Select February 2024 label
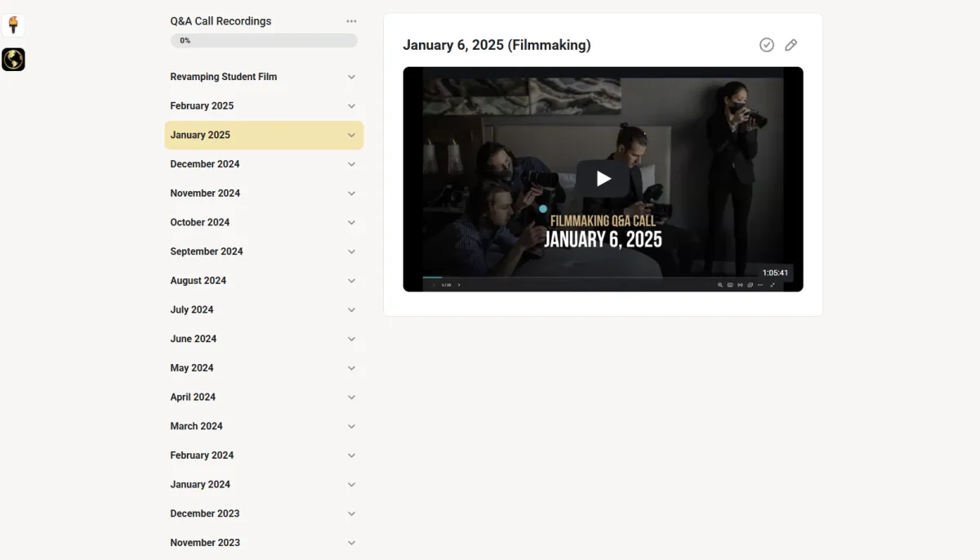This screenshot has width=980, height=560. 202,456
